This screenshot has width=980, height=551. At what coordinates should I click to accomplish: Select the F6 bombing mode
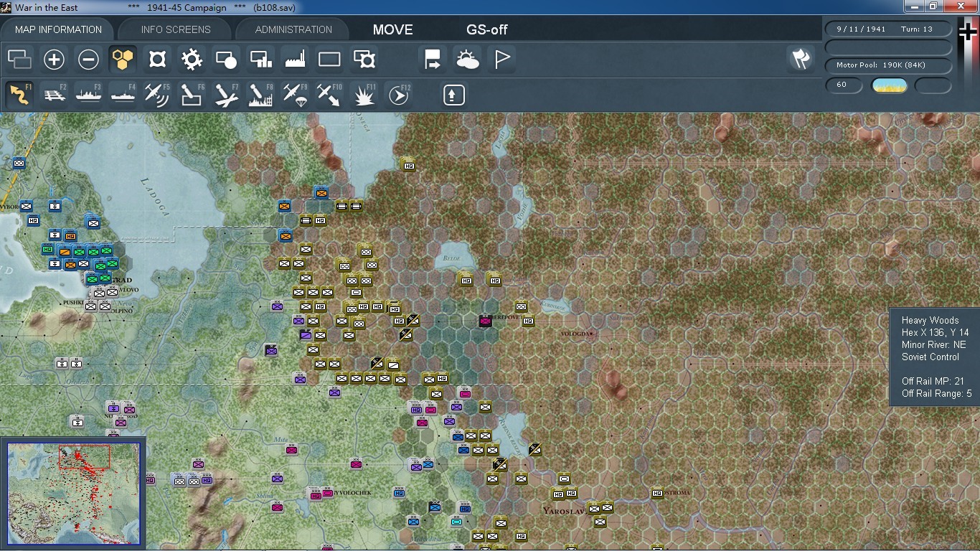[x=192, y=95]
